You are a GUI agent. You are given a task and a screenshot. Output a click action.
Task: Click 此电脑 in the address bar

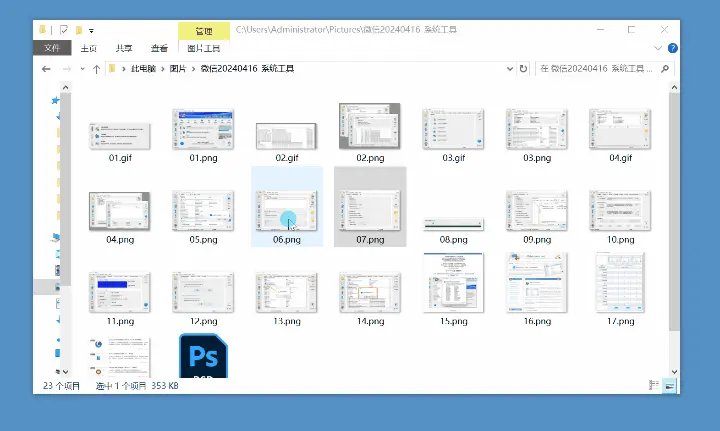click(x=143, y=69)
